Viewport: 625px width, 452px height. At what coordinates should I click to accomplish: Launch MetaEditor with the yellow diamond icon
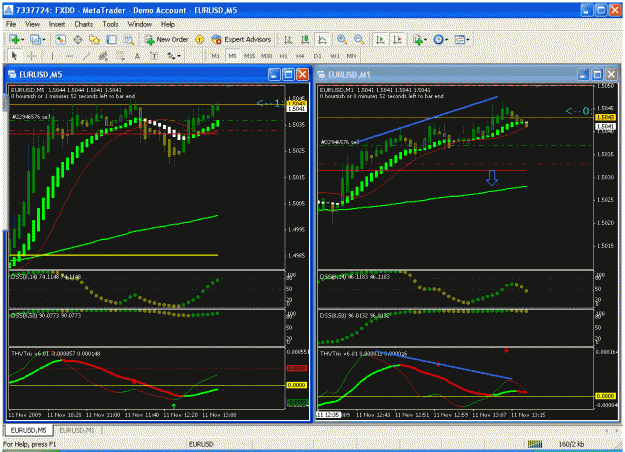(x=199, y=39)
